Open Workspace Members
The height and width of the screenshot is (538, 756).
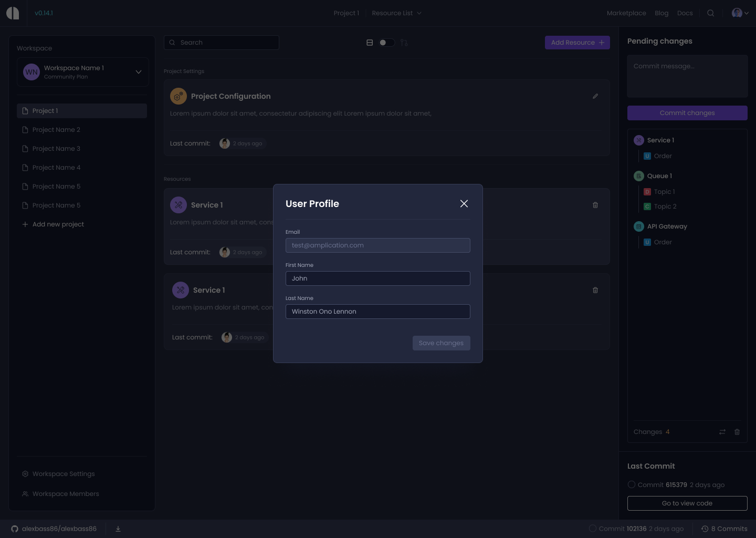coord(60,494)
